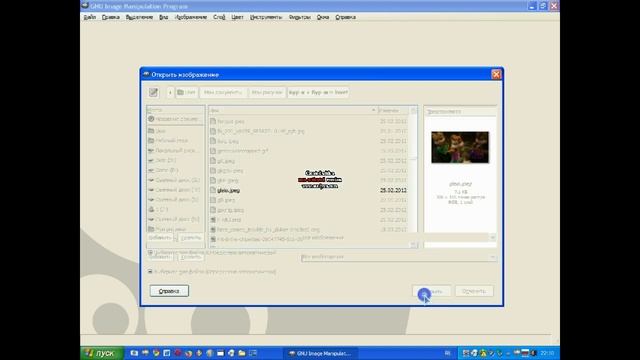Click the preview thumbnail image
Image resolution: width=640 pixels, height=360 pixels.
460,147
